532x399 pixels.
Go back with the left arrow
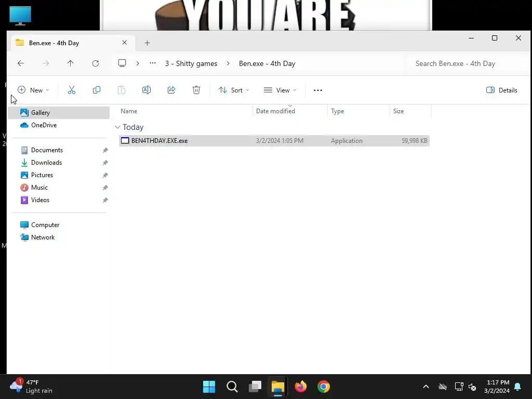21,63
